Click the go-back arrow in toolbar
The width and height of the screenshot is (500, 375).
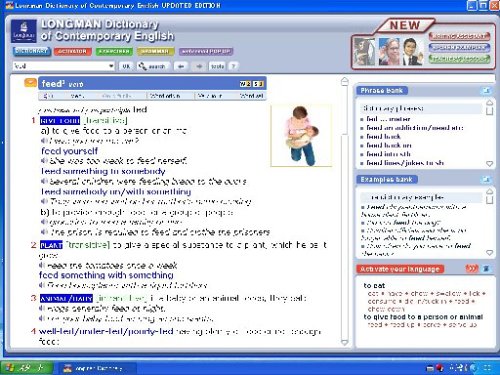click(181, 66)
